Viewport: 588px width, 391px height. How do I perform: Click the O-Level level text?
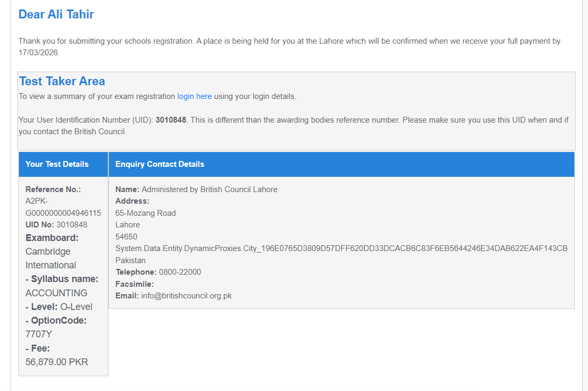pyautogui.click(x=76, y=307)
